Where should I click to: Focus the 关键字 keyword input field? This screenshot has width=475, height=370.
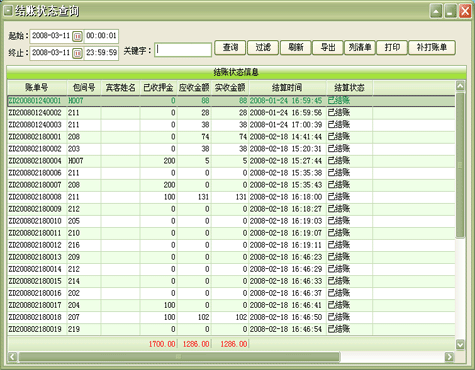coord(183,50)
